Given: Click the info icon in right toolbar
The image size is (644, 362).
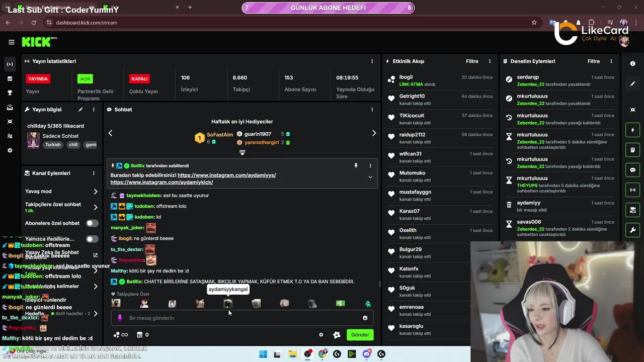Looking at the screenshot, I should pos(633,64).
